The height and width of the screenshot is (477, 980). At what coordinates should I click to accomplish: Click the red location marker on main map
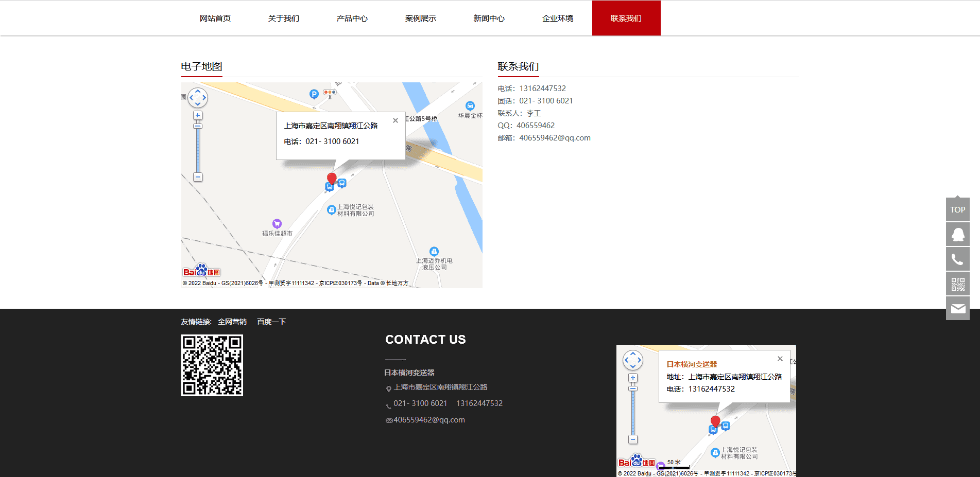click(x=332, y=178)
